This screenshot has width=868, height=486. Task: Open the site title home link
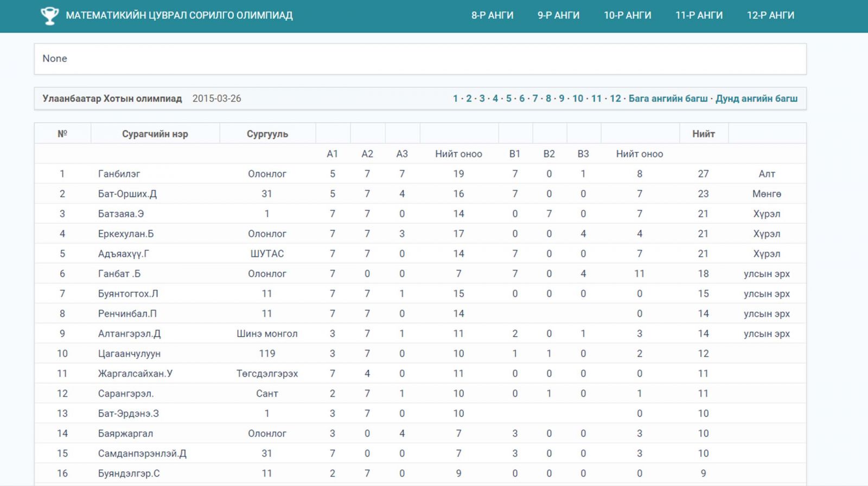[179, 16]
